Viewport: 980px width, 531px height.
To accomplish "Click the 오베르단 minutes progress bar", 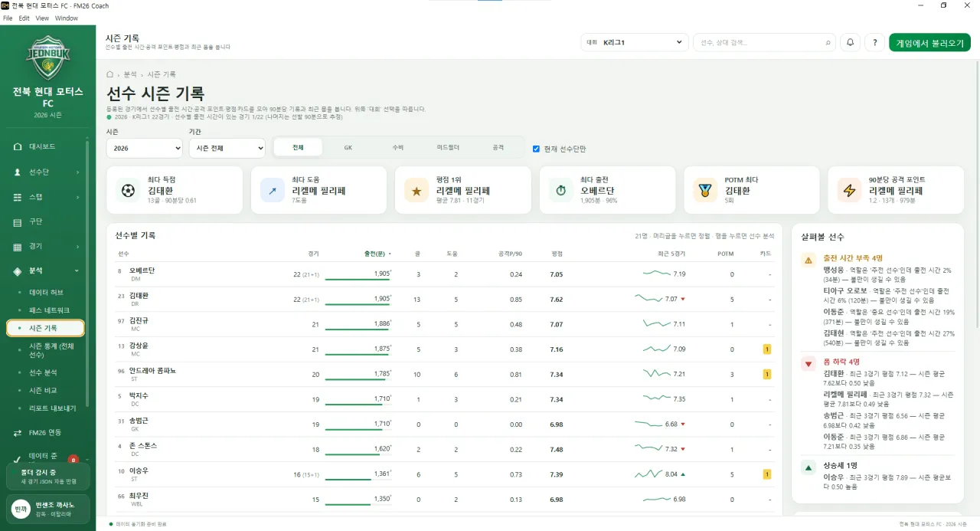I will click(x=358, y=280).
